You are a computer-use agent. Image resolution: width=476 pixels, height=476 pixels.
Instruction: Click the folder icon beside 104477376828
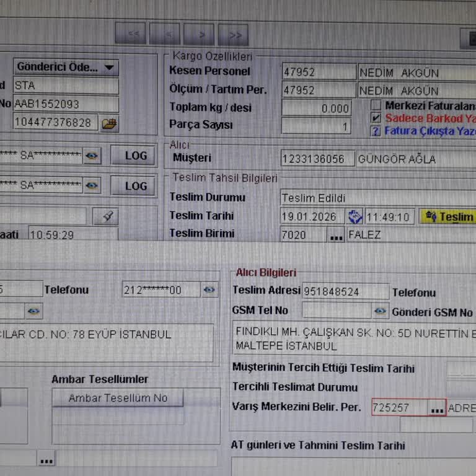point(109,123)
